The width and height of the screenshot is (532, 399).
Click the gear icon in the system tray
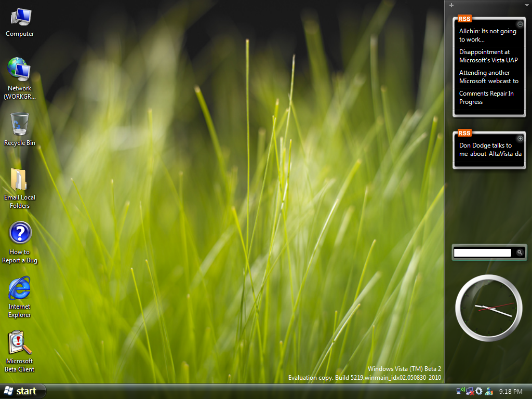point(479,391)
